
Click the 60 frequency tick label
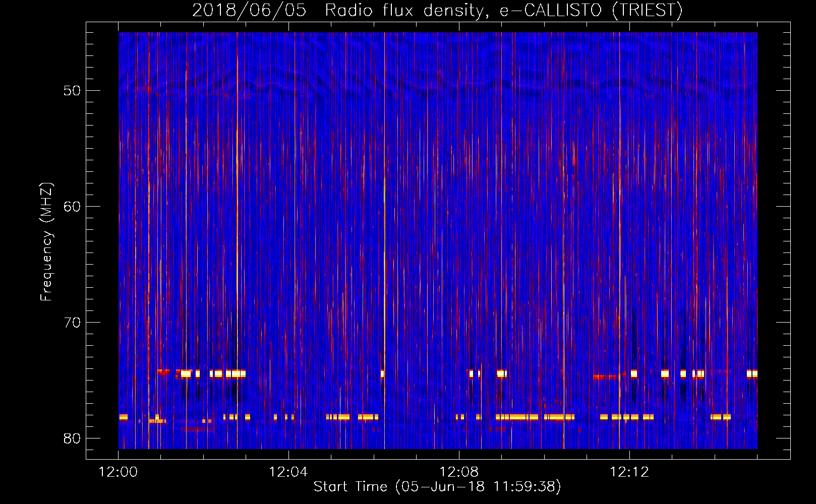tap(72, 207)
